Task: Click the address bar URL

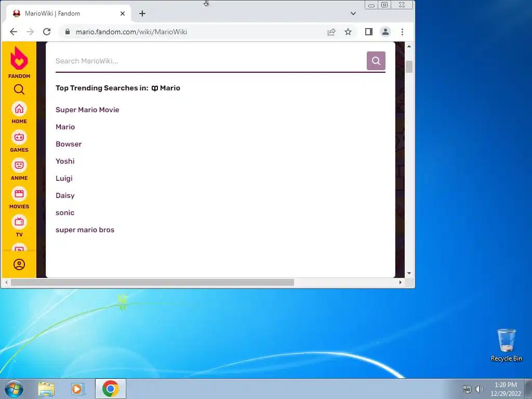Action: [131, 32]
